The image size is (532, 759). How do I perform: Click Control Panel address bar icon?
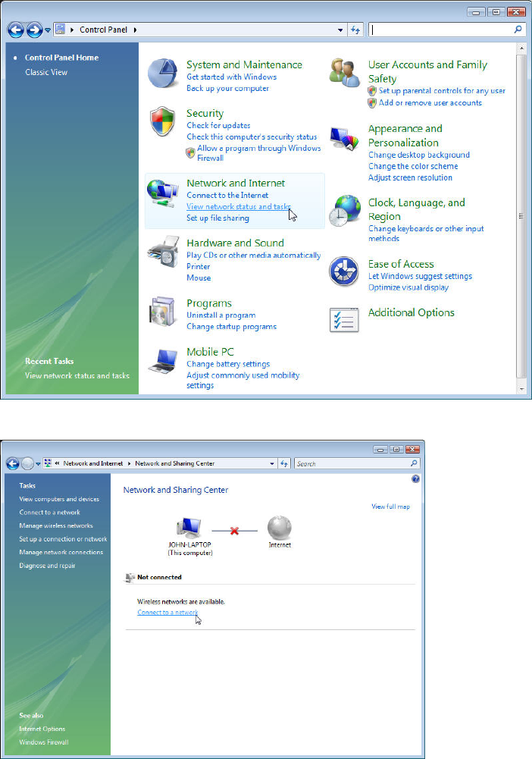tap(60, 30)
